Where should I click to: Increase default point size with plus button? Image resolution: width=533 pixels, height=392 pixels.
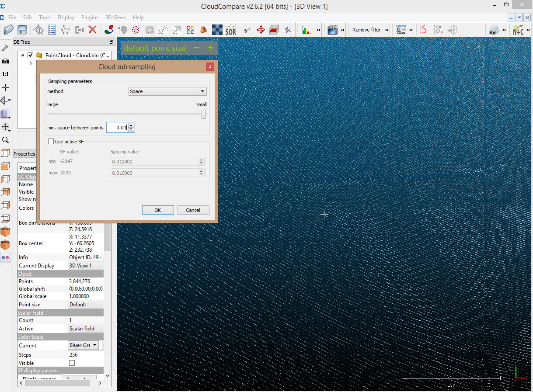coord(210,48)
